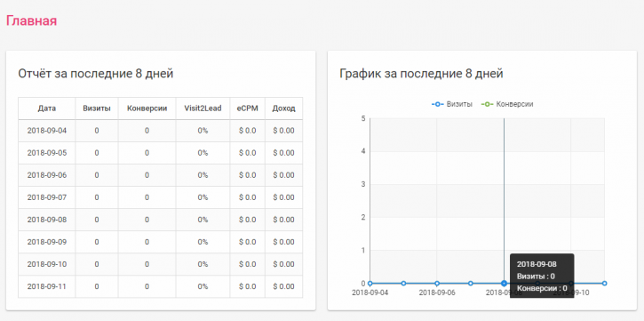Select the 2018-09-11 date row cell
This screenshot has width=644, height=321.
coord(47,286)
